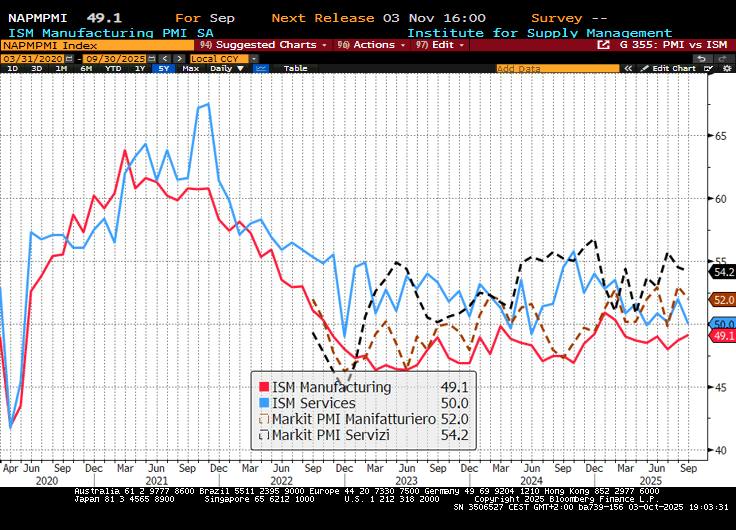Switch to the Max time range

pos(191,69)
